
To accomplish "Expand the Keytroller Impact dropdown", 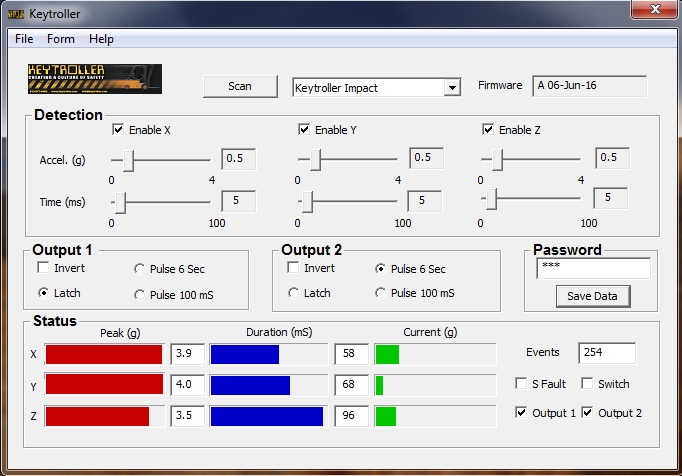I will (x=452, y=87).
